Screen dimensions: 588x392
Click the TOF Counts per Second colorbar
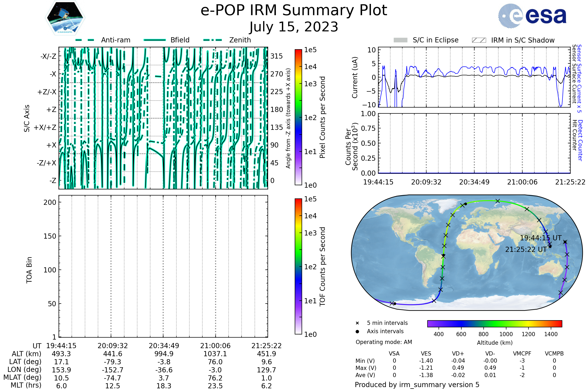coord(298,266)
